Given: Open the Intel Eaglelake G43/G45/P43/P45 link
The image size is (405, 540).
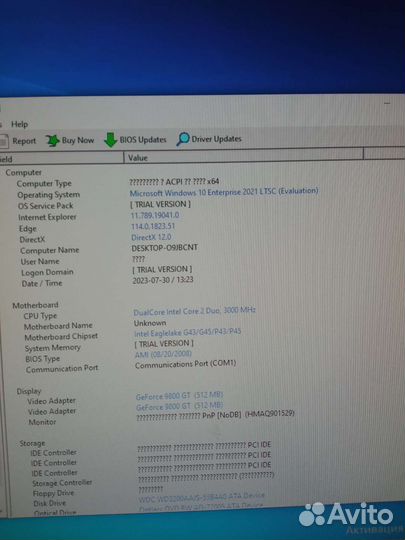Looking at the screenshot, I should pos(187,332).
